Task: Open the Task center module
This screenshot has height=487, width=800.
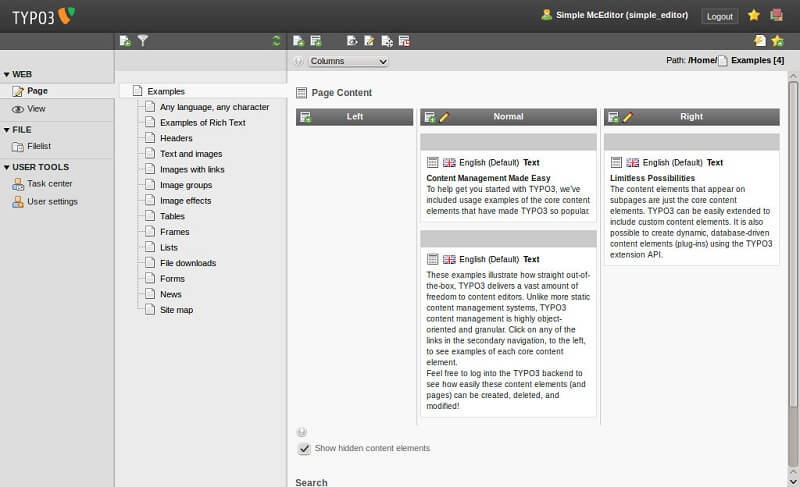Action: pyautogui.click(x=42, y=184)
